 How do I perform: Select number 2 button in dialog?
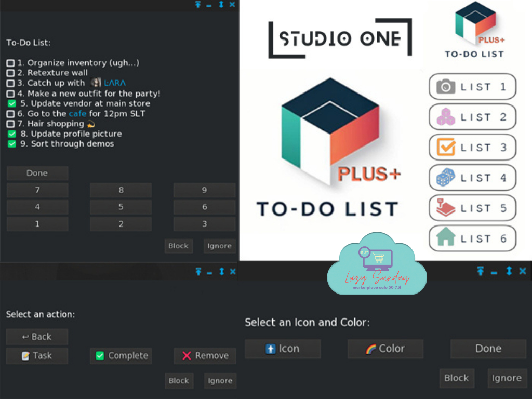(x=121, y=224)
